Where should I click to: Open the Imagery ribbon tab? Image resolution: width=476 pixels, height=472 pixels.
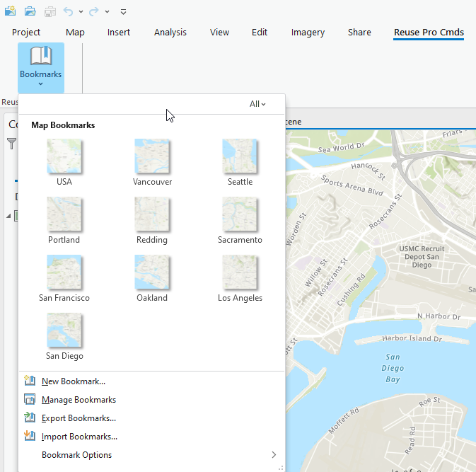pyautogui.click(x=308, y=33)
